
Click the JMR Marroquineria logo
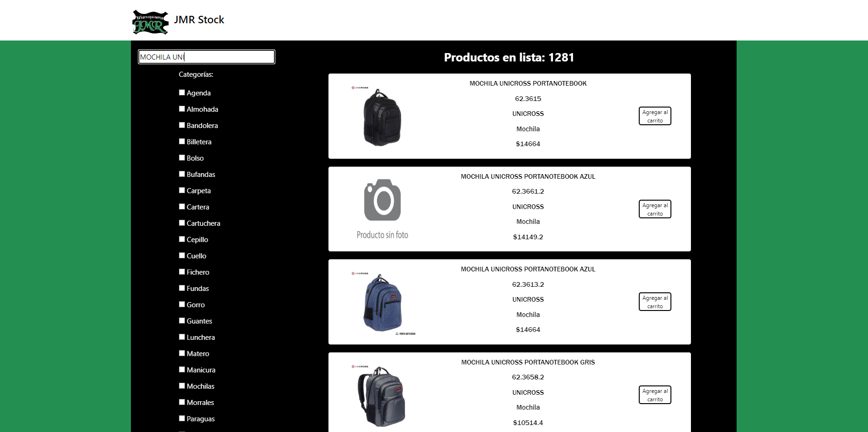[x=150, y=22]
